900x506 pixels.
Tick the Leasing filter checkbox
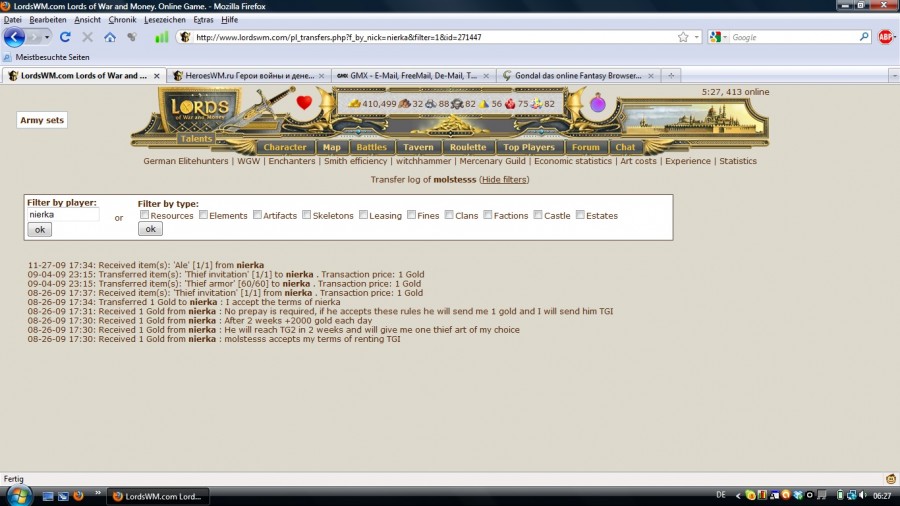pos(363,215)
